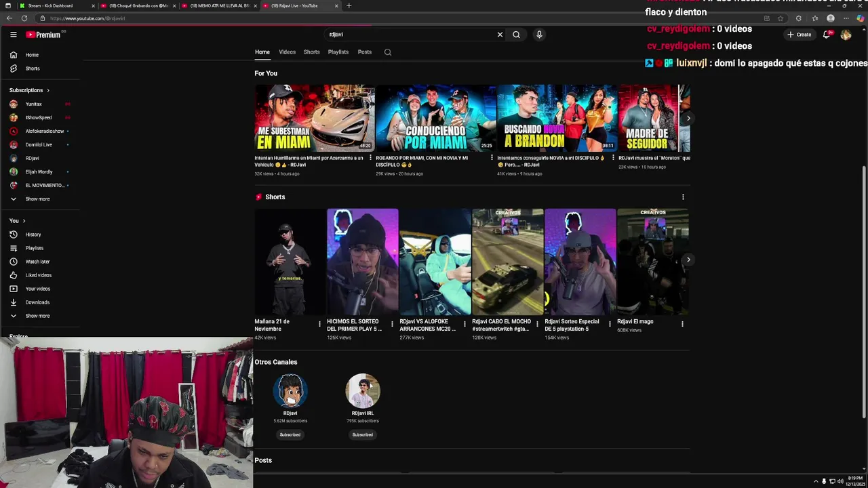Switch to the Shorts channel tab
This screenshot has height=488, width=868.
click(311, 52)
